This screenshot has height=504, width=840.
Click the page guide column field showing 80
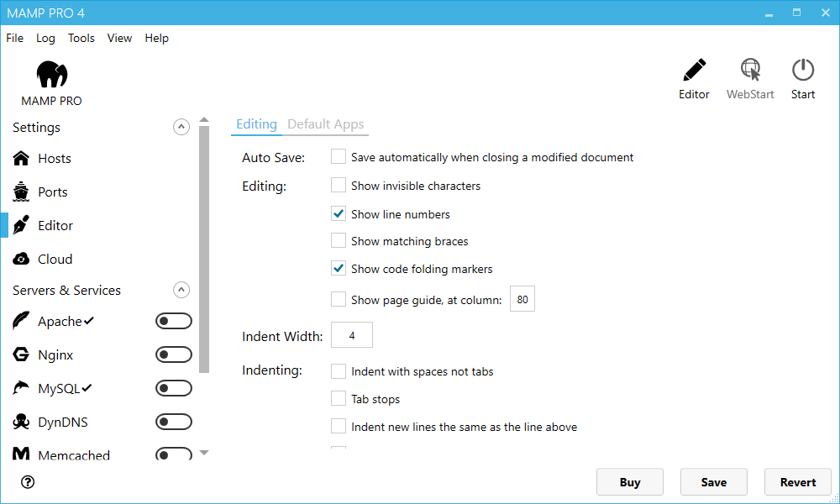coord(522,299)
